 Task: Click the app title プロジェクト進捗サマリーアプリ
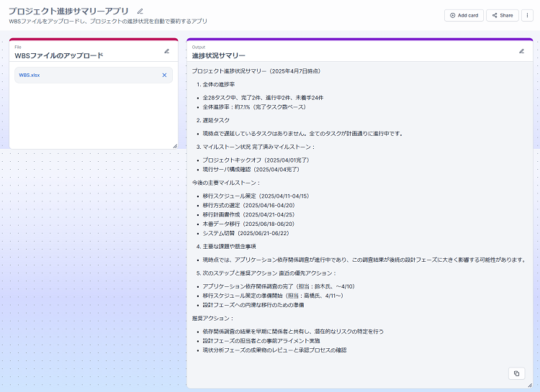(x=68, y=11)
